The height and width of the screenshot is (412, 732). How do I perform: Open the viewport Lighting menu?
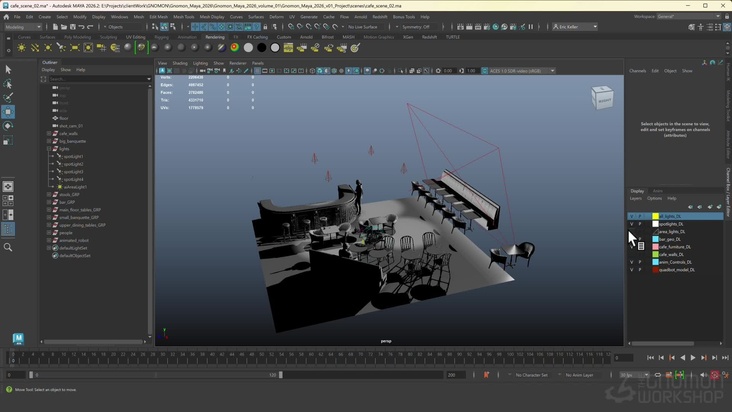point(200,63)
